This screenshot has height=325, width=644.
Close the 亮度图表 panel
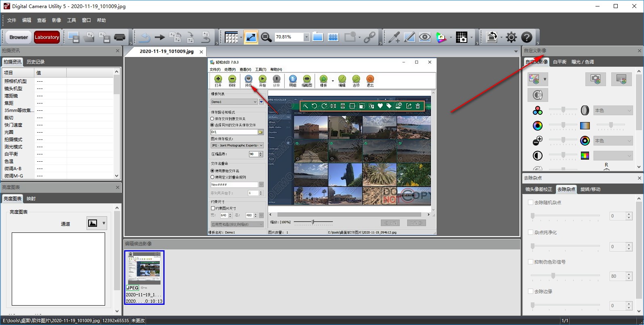point(118,187)
